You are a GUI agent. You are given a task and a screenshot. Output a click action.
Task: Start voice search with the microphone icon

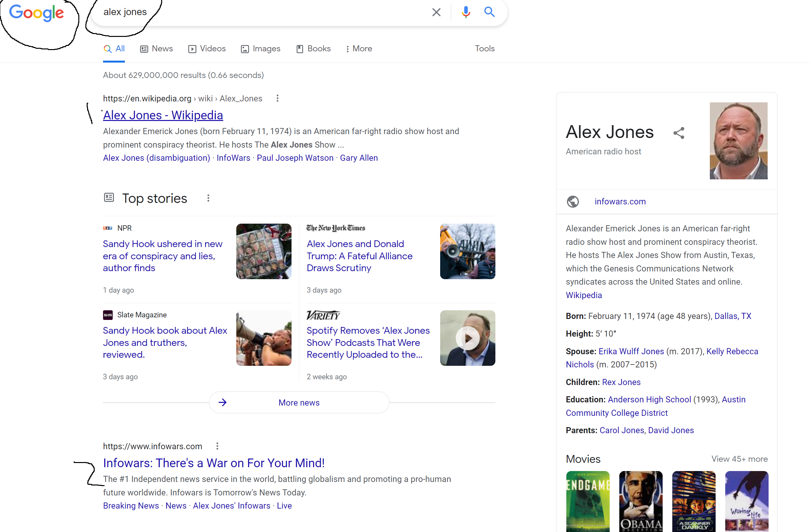pos(466,12)
